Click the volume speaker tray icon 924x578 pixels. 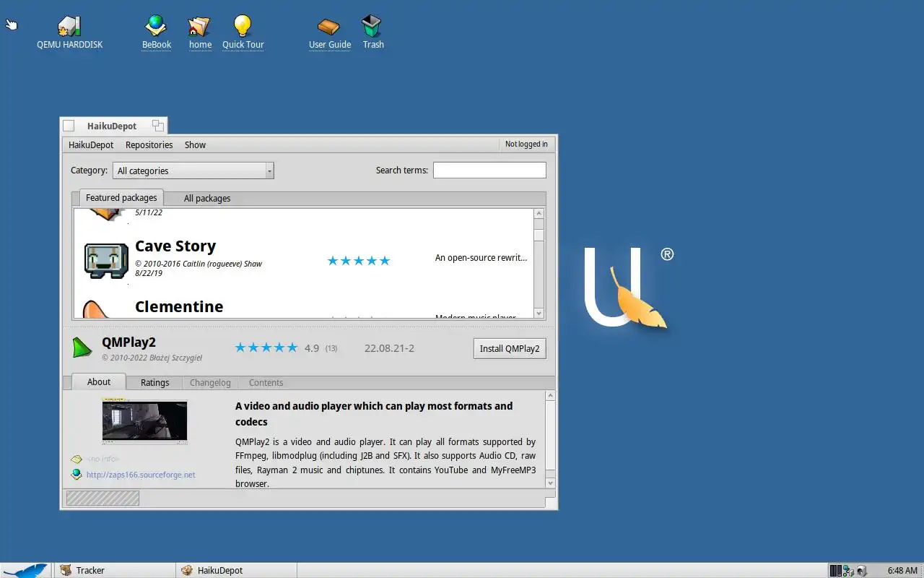tap(861, 571)
